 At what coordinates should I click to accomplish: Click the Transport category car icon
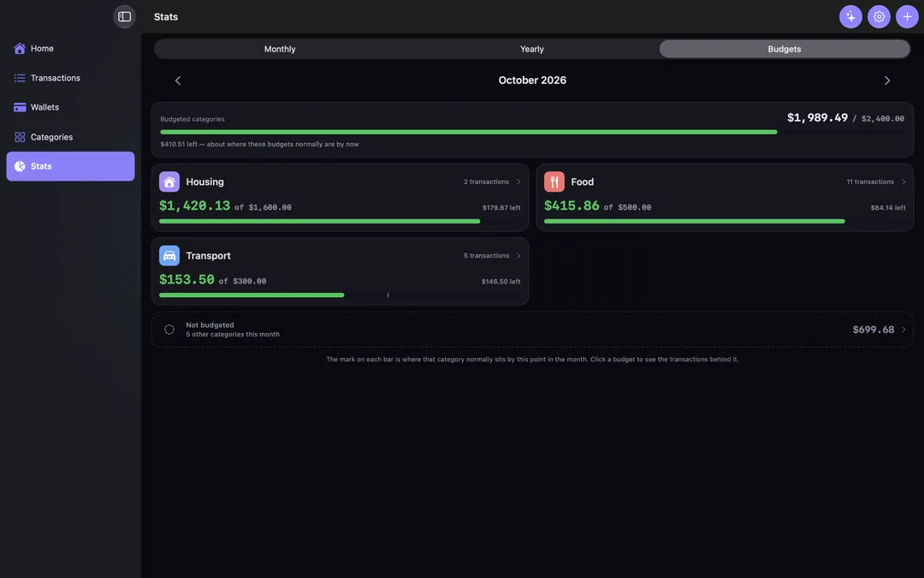tap(169, 255)
